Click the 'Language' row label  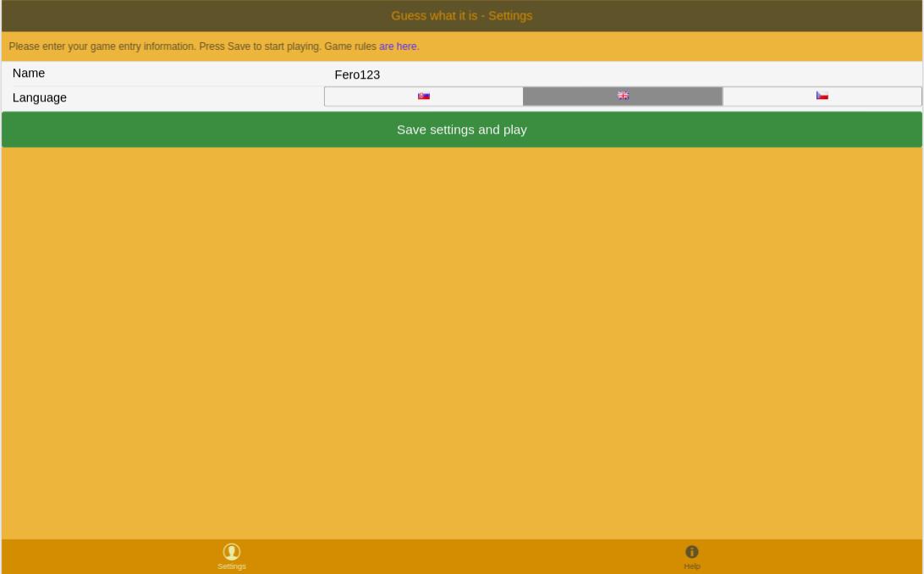coord(40,97)
